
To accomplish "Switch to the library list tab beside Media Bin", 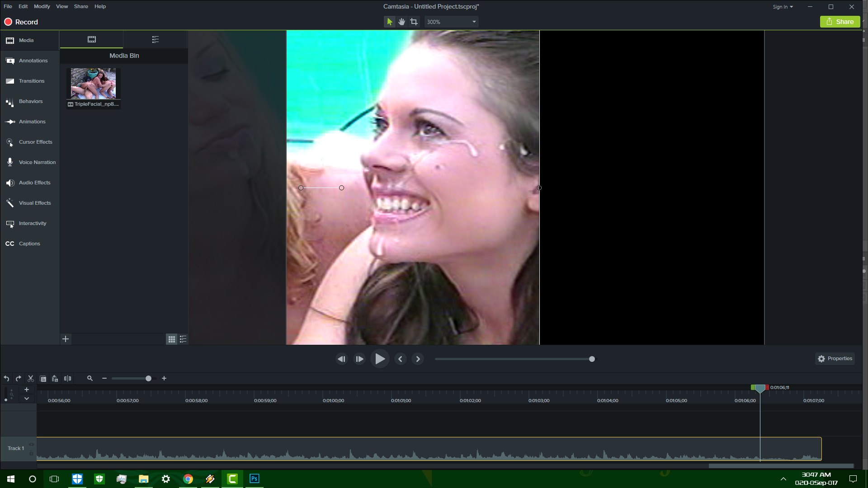I will tap(155, 40).
